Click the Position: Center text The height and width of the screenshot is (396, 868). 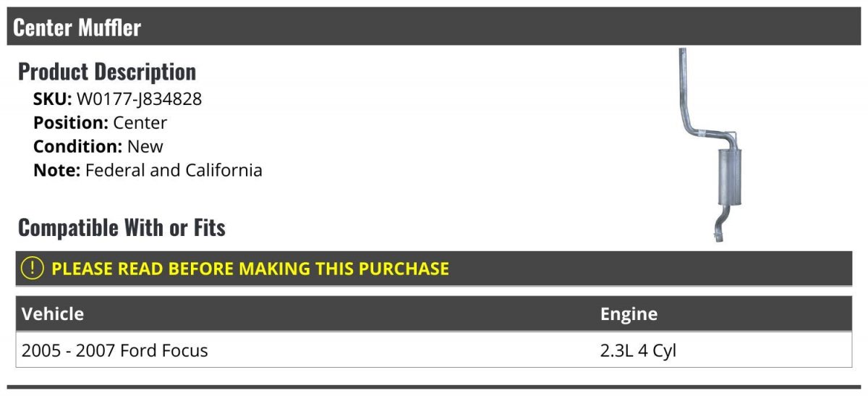tap(100, 122)
